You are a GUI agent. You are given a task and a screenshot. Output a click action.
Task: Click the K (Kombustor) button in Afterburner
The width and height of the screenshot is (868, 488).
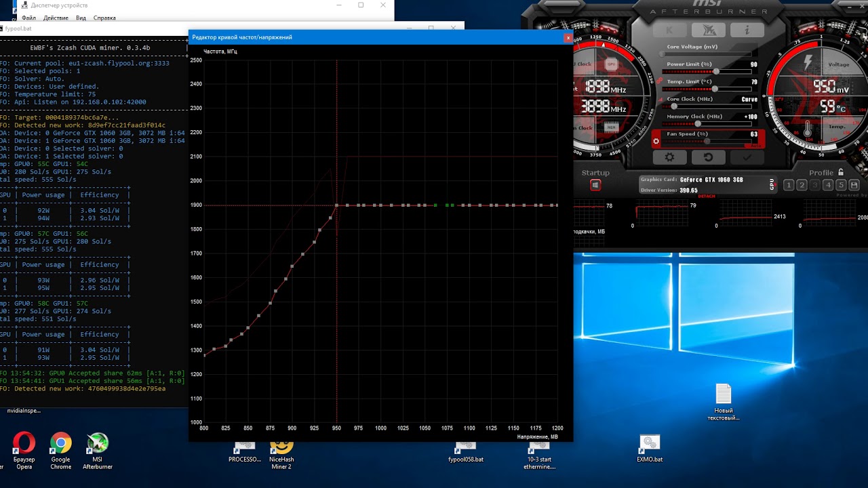(670, 30)
